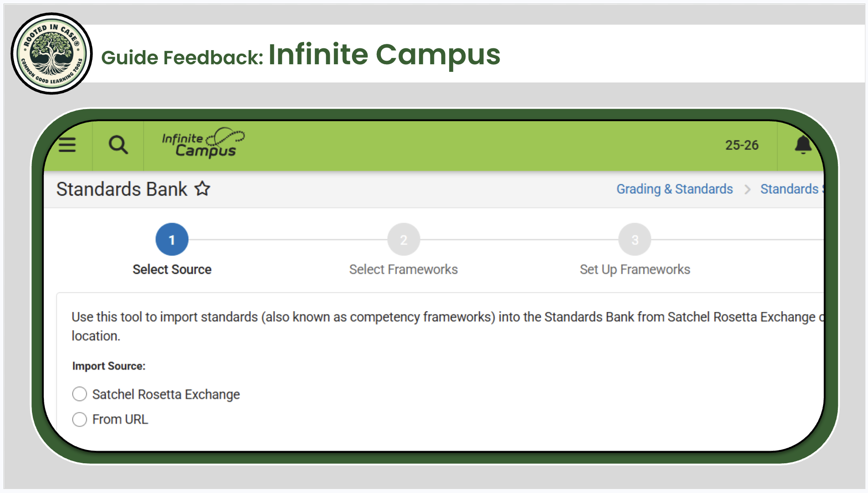Click the Guide Feedback: Infinite Campus heading

301,55
